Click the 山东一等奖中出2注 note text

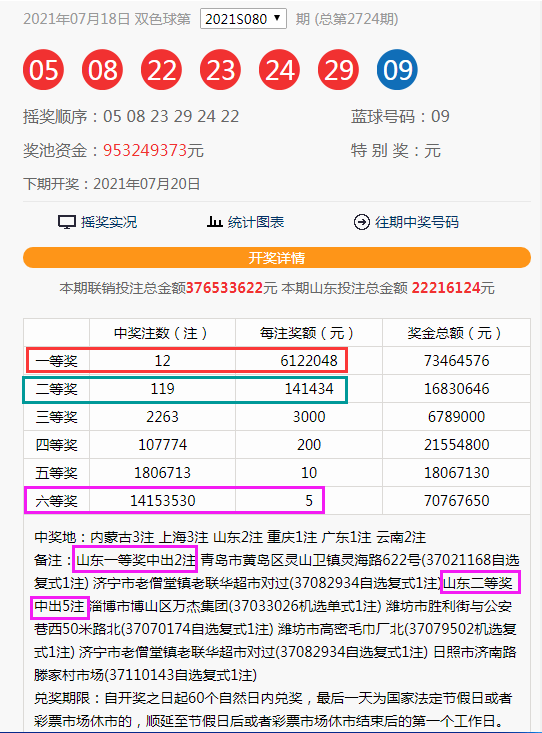coord(136,560)
